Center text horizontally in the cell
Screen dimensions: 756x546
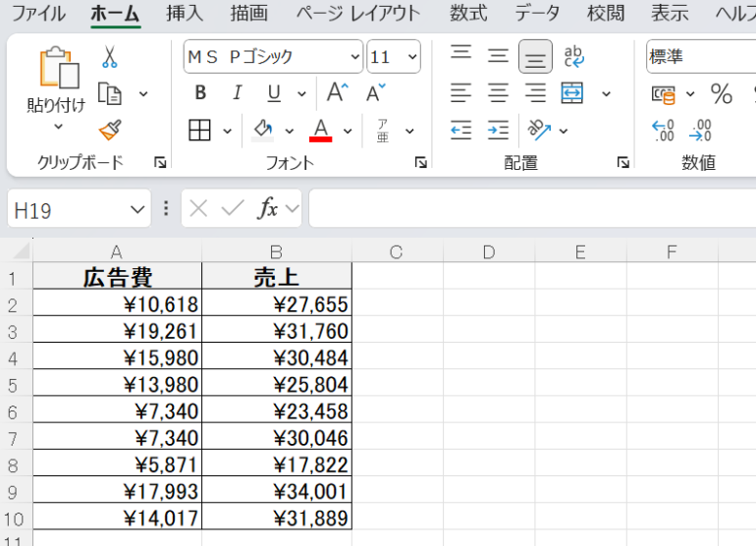pos(498,93)
